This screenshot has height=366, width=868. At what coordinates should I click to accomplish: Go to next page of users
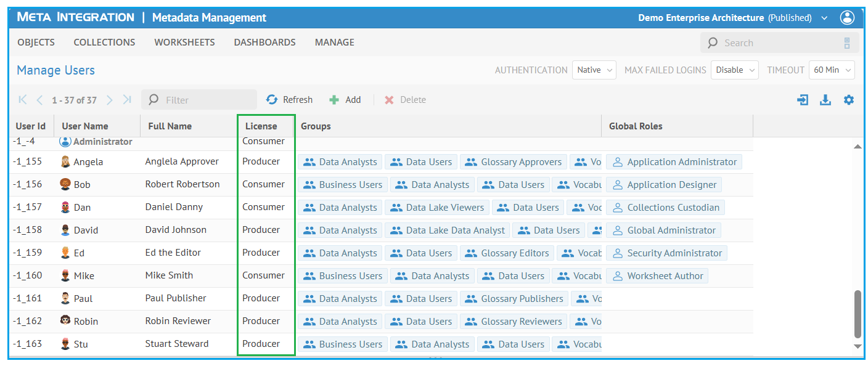tap(110, 100)
